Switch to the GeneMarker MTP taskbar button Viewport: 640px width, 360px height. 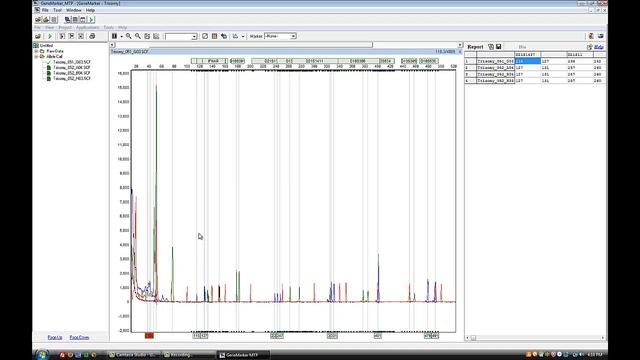pyautogui.click(x=242, y=355)
